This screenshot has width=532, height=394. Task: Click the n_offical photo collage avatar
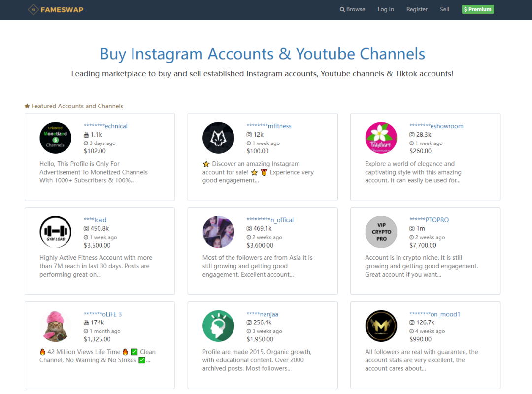[218, 232]
